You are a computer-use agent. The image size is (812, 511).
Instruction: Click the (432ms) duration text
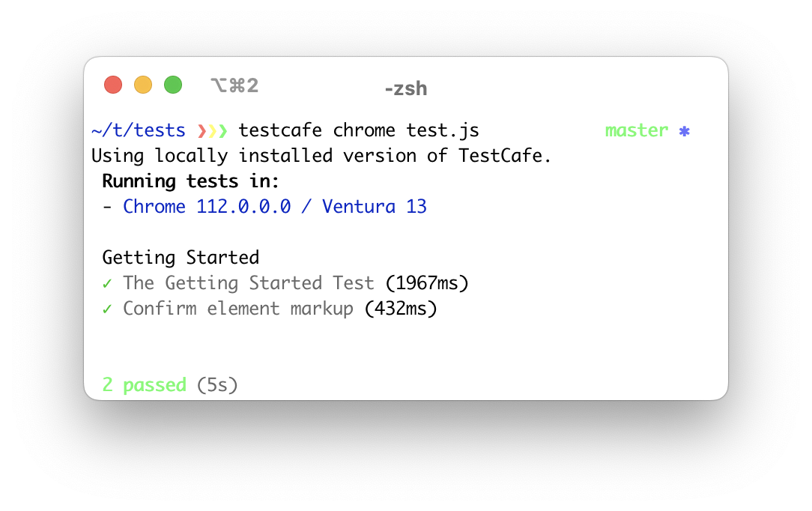pyautogui.click(x=401, y=309)
